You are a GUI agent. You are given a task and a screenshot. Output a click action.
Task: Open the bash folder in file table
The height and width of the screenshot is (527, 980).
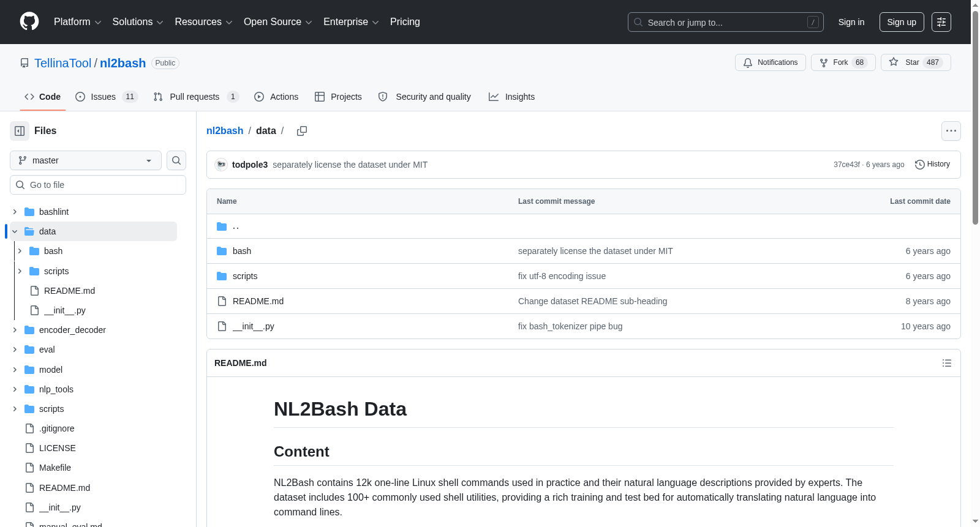click(242, 251)
